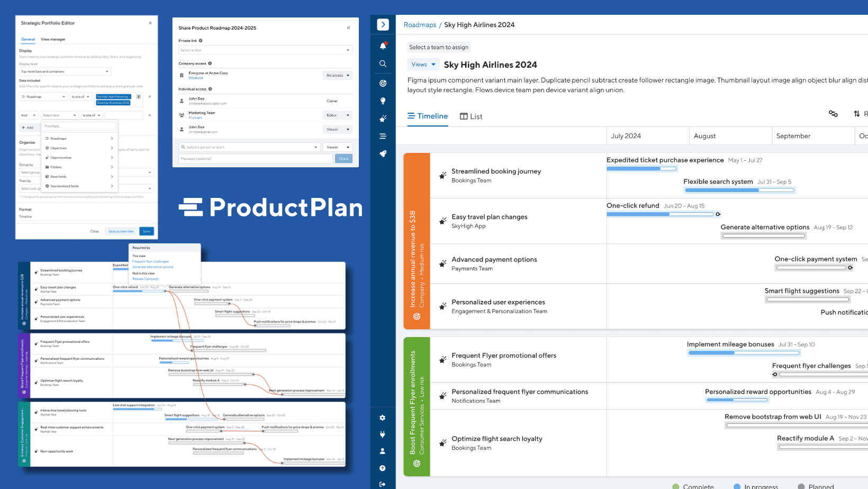The height and width of the screenshot is (489, 868).
Task: Switch to the Timeline tab
Action: 428,116
